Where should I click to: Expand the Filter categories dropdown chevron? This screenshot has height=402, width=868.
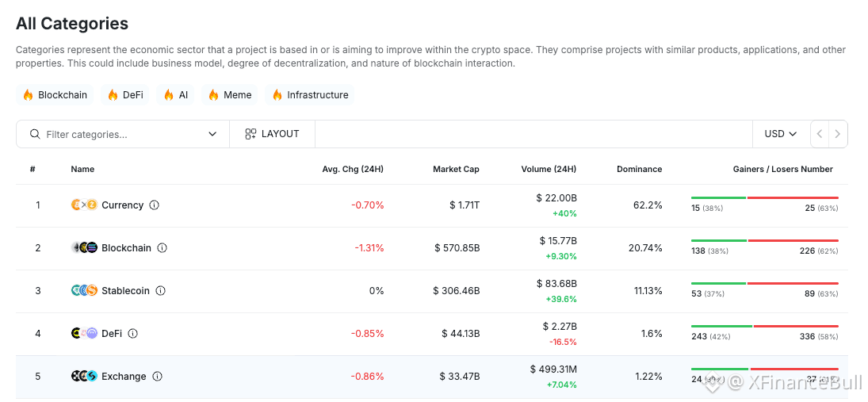pos(212,134)
